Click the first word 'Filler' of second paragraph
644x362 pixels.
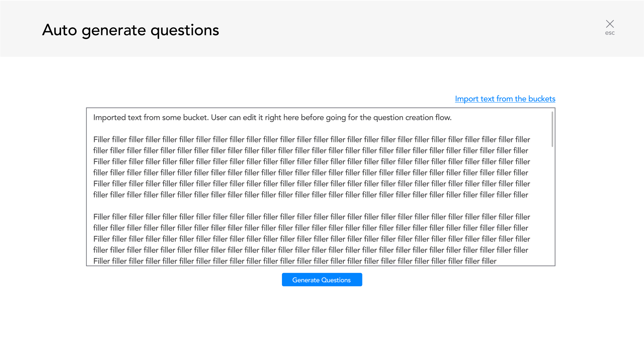(102, 217)
